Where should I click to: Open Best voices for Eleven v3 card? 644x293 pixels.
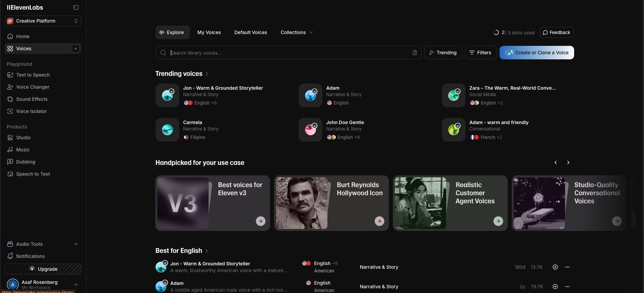pyautogui.click(x=213, y=203)
